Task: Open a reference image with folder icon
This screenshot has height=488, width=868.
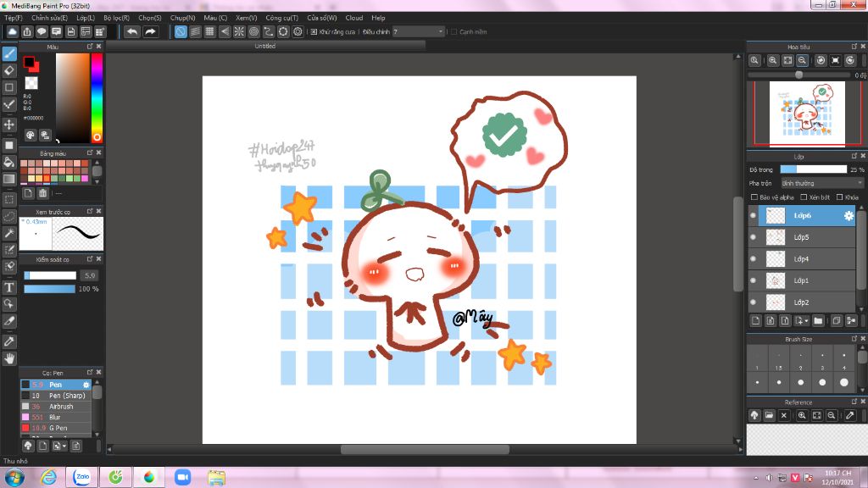Action: pyautogui.click(x=769, y=415)
